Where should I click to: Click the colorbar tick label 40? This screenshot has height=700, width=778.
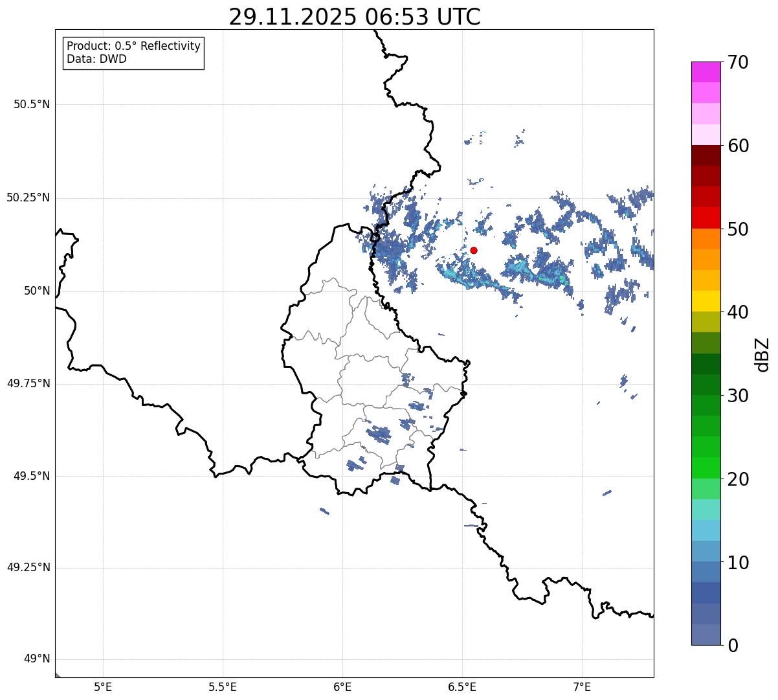pos(738,312)
